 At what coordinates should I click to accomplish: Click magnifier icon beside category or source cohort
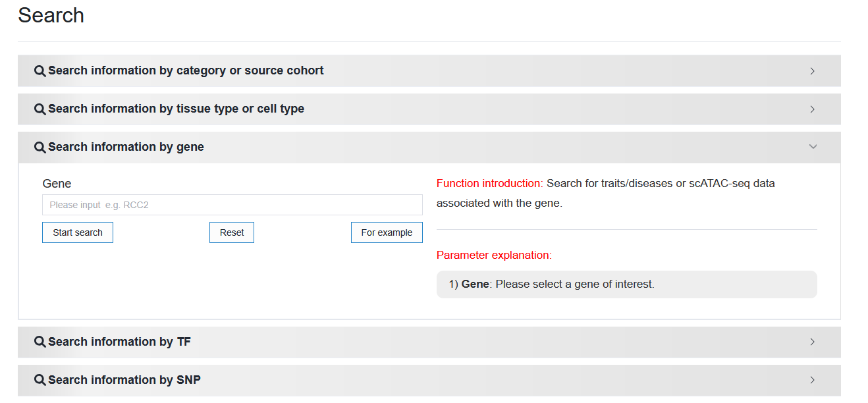point(40,70)
